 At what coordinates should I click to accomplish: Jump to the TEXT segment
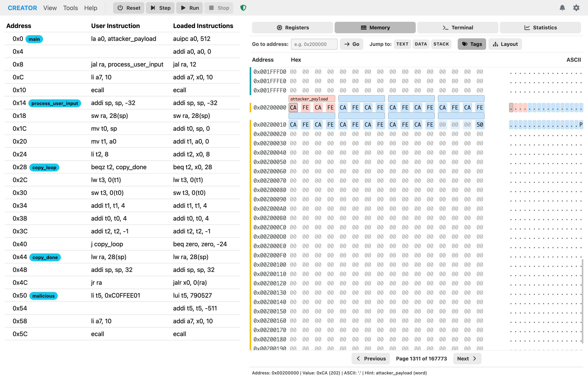[x=402, y=44]
